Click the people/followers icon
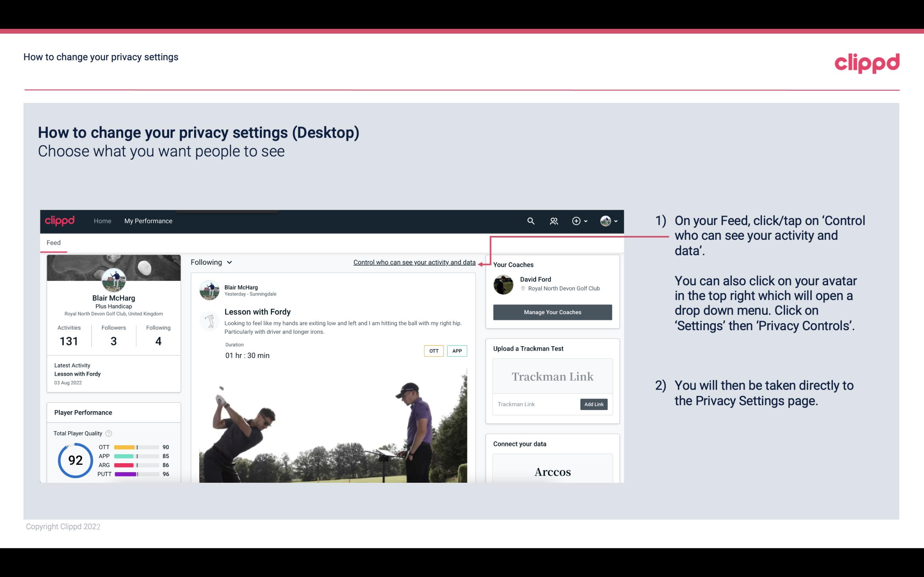 coord(553,221)
